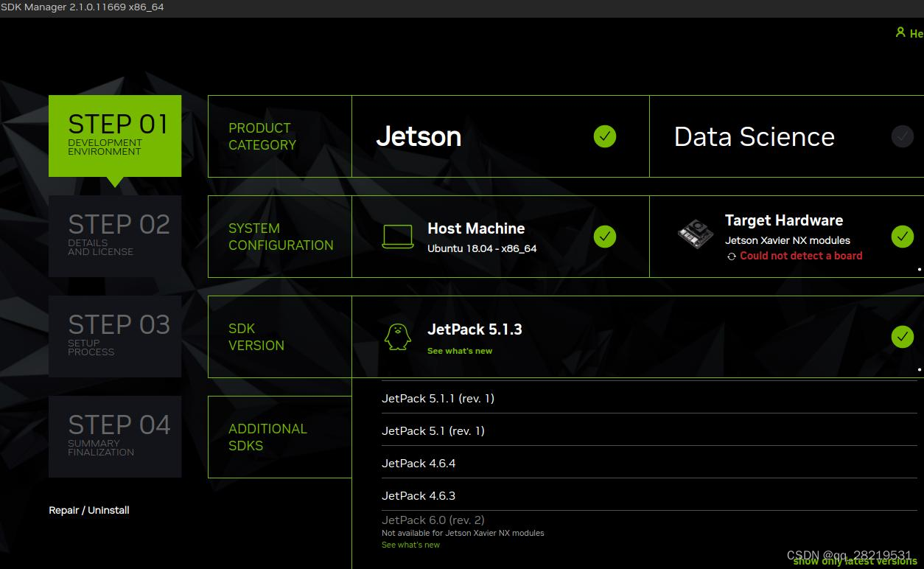Image resolution: width=924 pixels, height=569 pixels.
Task: Enable the Data Science category checkmark
Action: click(903, 136)
